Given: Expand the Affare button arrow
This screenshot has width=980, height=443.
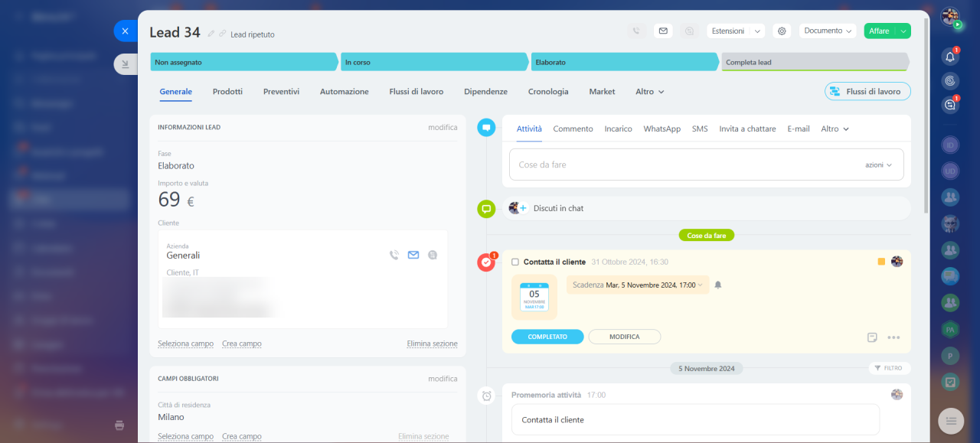Looking at the screenshot, I should pyautogui.click(x=903, y=31).
